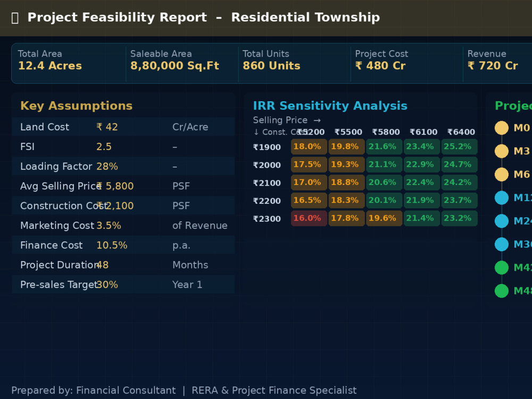
Task: Select the 19.6% IRR cell
Action: [x=385, y=219]
